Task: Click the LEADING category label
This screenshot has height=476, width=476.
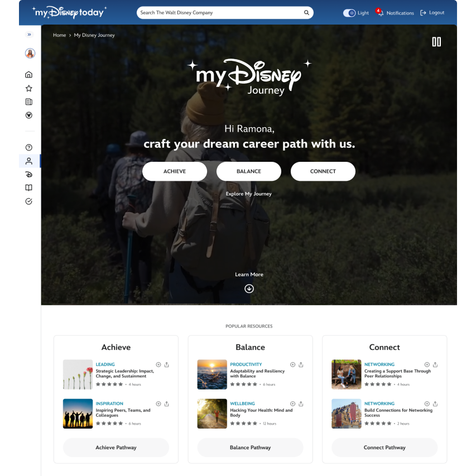Action: point(105,364)
